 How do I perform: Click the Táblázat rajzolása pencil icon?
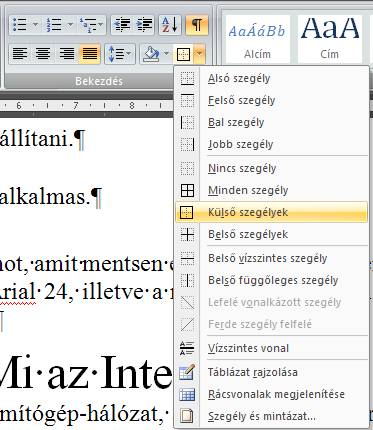(187, 373)
